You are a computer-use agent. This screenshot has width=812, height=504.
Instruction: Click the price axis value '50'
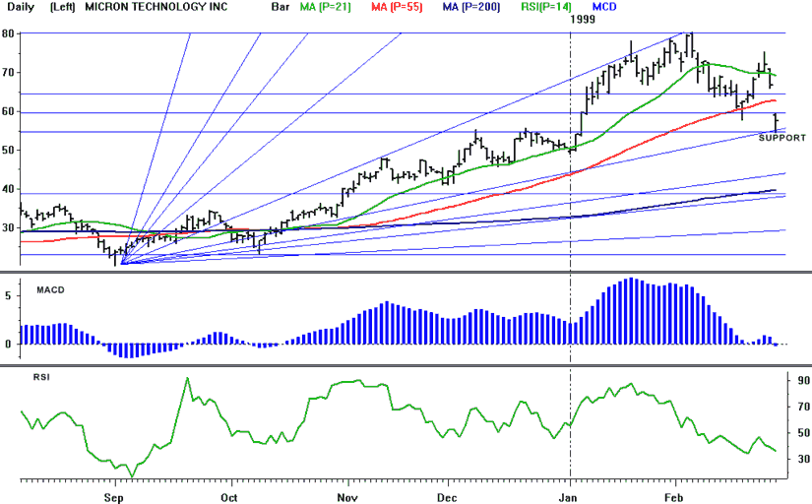click(x=8, y=151)
